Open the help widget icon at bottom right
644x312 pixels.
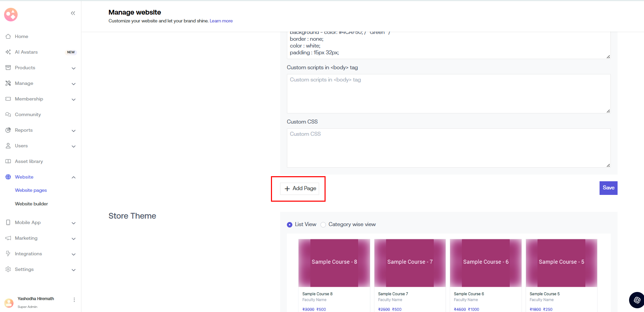[637, 300]
